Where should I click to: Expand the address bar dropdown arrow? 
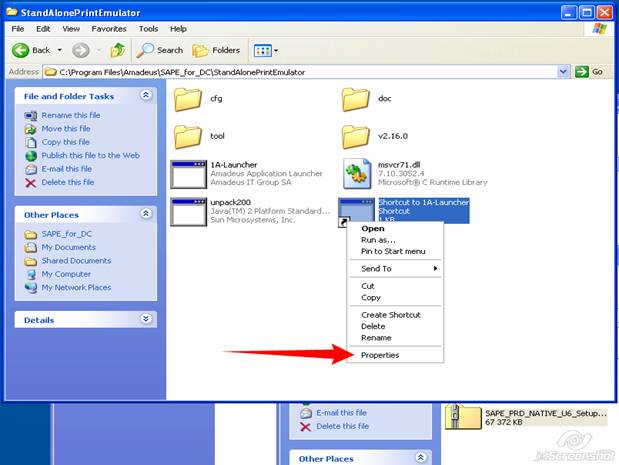(563, 72)
